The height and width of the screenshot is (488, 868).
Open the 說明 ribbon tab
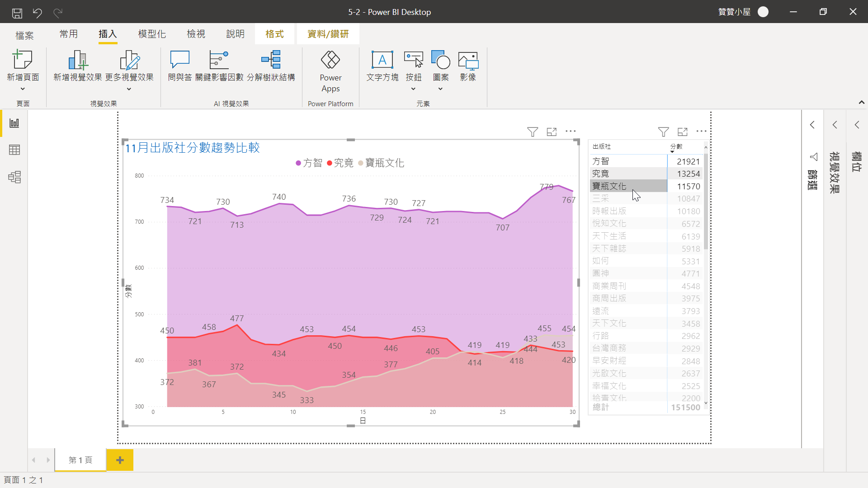pyautogui.click(x=235, y=34)
